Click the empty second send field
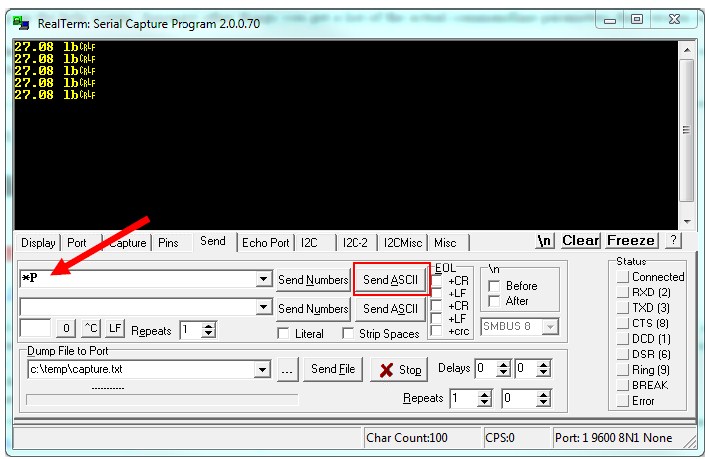The width and height of the screenshot is (705, 459). pyautogui.click(x=139, y=307)
